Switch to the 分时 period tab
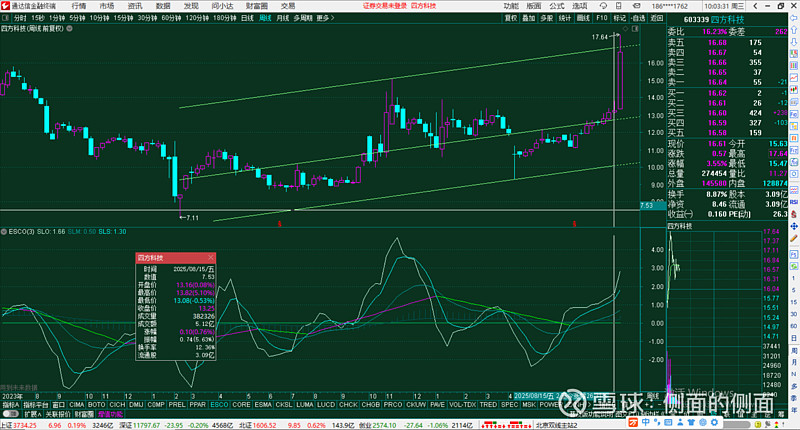800x430 pixels. click(x=20, y=18)
